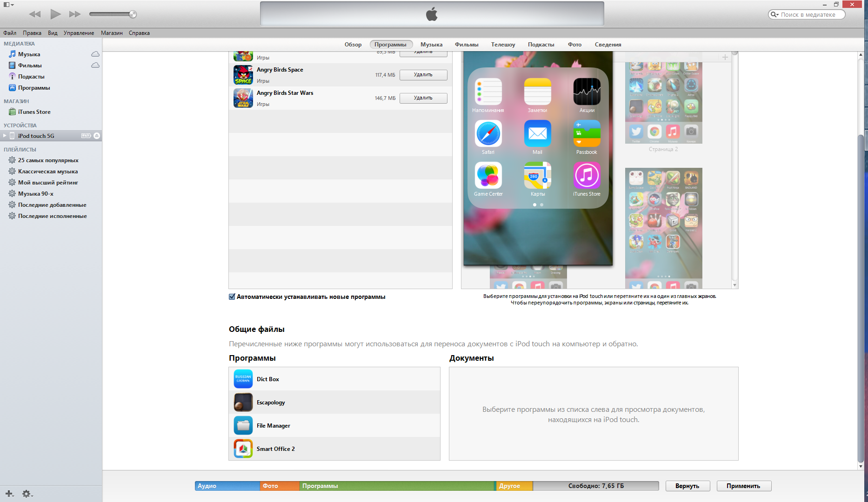The width and height of the screenshot is (868, 502).
Task: Select the Страница 2 home screen thumbnail
Action: tap(664, 102)
